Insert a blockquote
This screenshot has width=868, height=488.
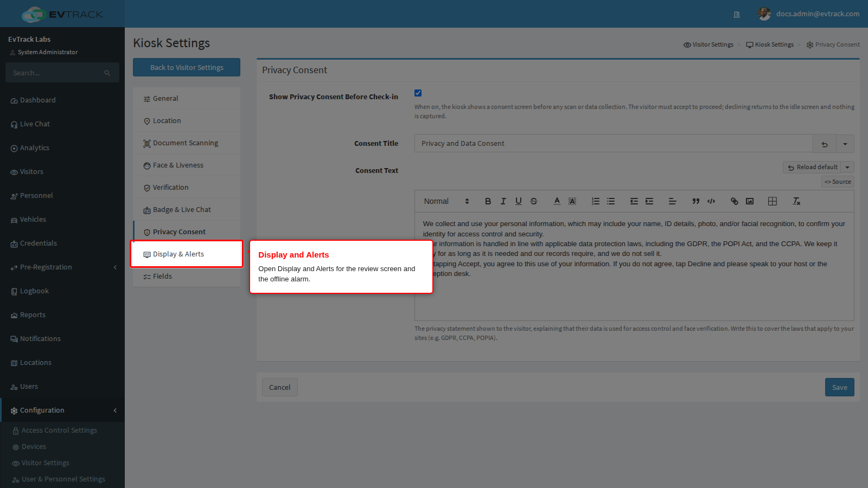pyautogui.click(x=695, y=201)
